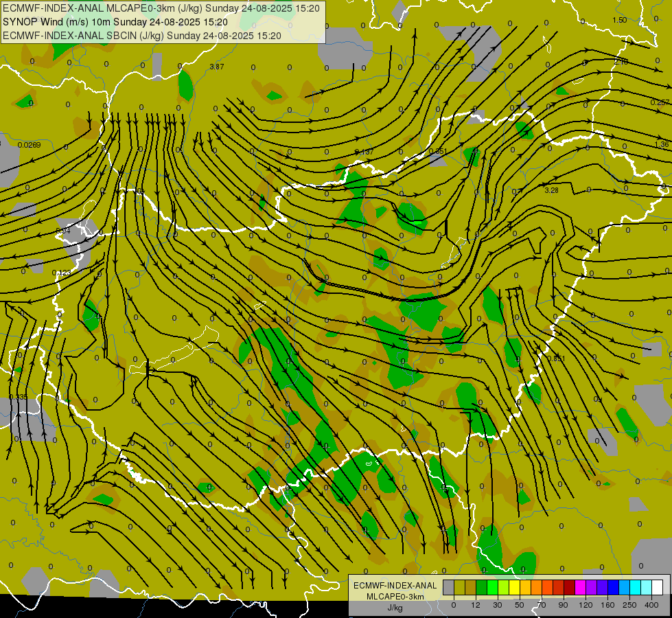
Task: Click the map value 1.36
Action: point(662,144)
